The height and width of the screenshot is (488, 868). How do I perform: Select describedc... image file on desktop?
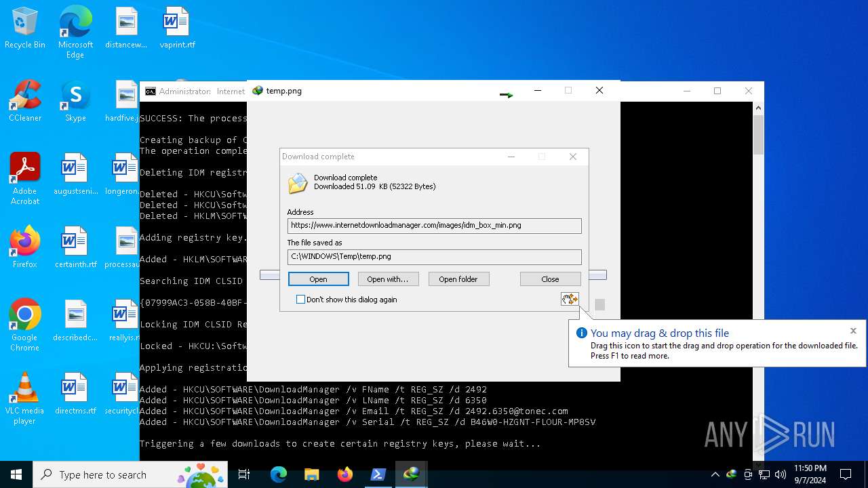coord(75,321)
